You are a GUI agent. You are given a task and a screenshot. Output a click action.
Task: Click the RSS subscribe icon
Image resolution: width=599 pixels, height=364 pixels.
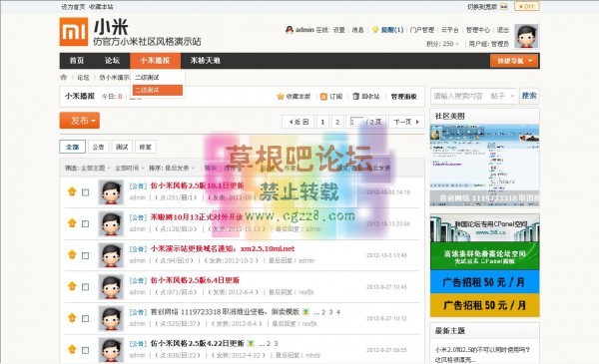323,97
